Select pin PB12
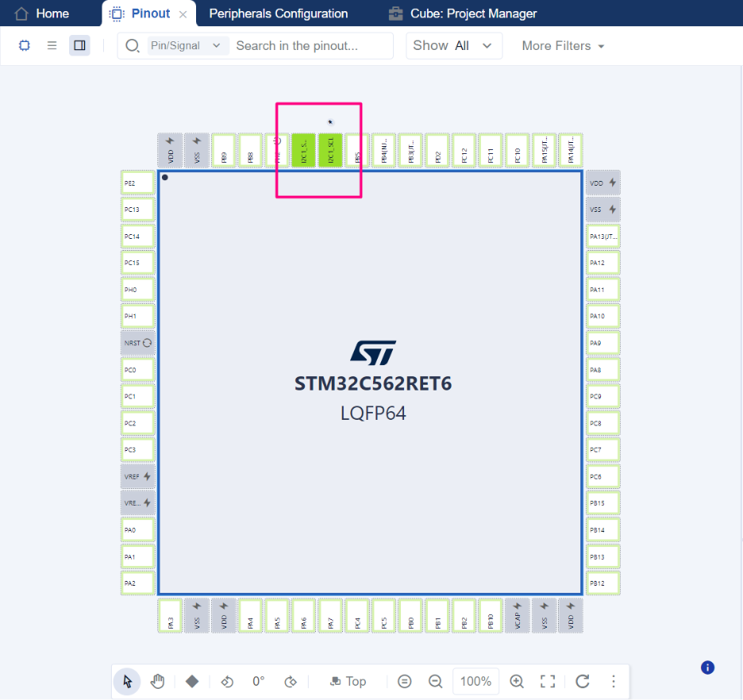The width and height of the screenshot is (743, 700). [x=603, y=583]
